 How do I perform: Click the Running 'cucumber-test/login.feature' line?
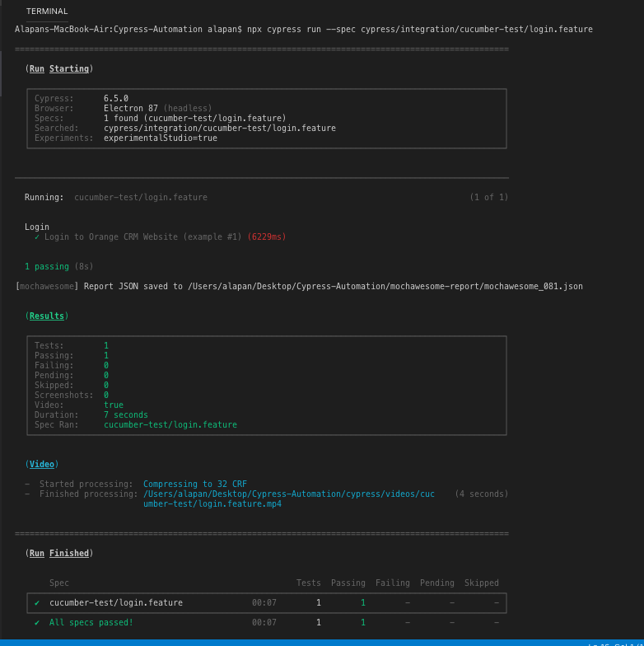pyautogui.click(x=140, y=198)
